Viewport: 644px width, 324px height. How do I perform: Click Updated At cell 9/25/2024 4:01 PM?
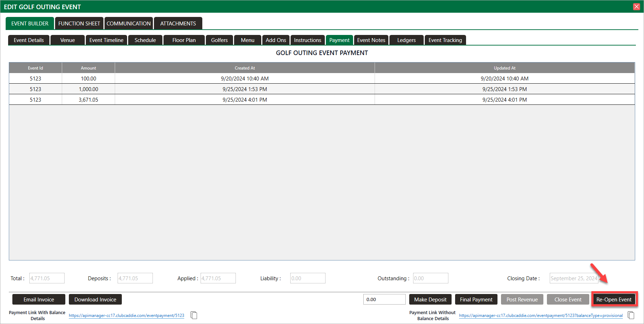click(x=505, y=100)
